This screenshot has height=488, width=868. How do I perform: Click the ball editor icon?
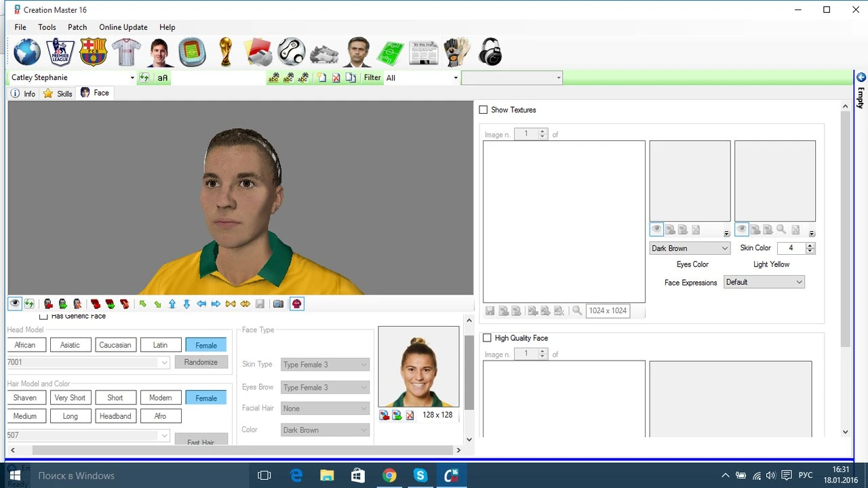pyautogui.click(x=291, y=52)
